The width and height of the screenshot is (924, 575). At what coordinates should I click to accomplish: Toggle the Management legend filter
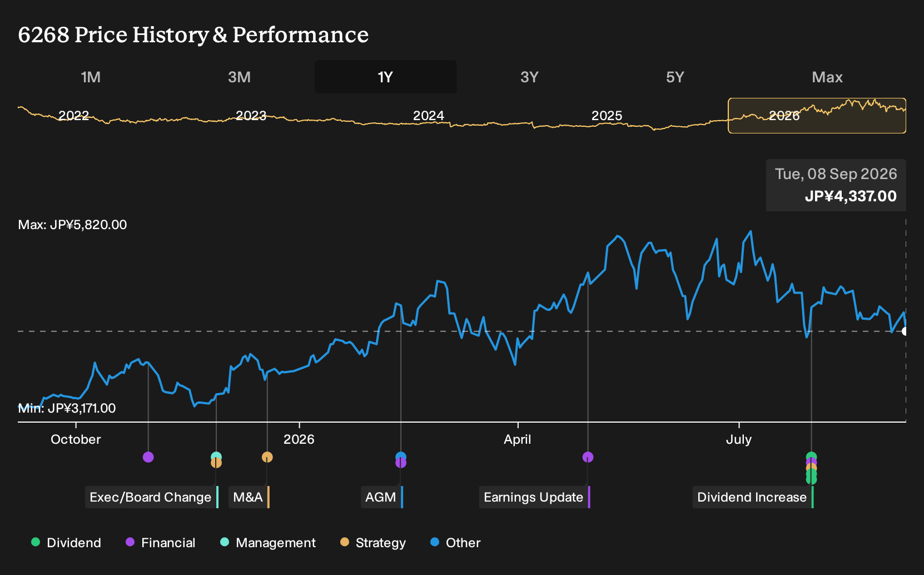pyautogui.click(x=268, y=543)
